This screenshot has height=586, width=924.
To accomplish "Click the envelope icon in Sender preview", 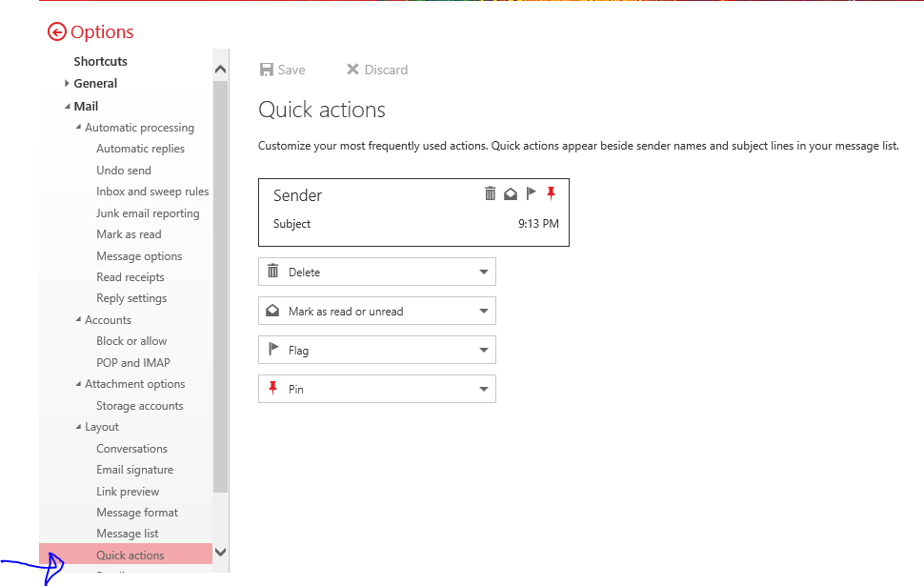I will coord(511,194).
